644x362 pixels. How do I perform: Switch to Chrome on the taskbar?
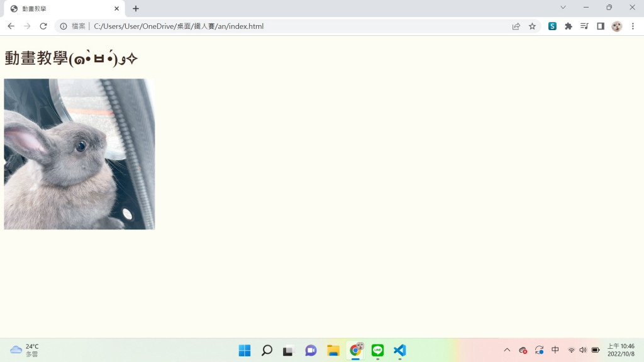tap(356, 350)
